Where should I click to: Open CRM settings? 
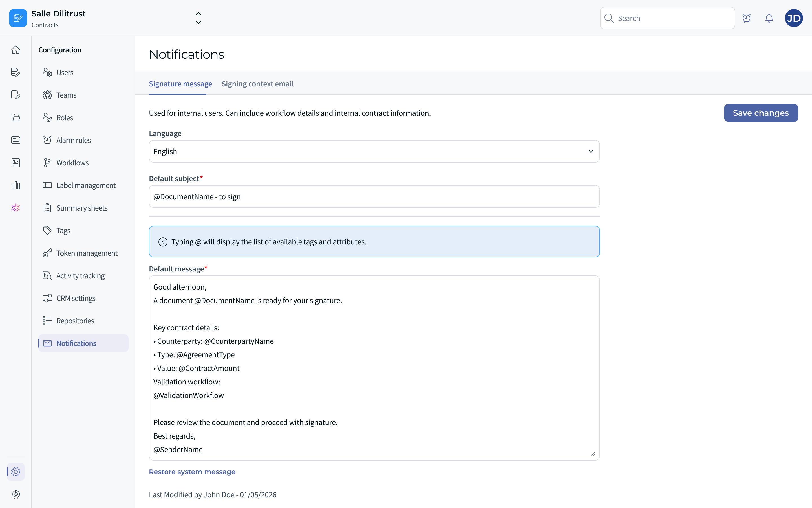click(83, 298)
